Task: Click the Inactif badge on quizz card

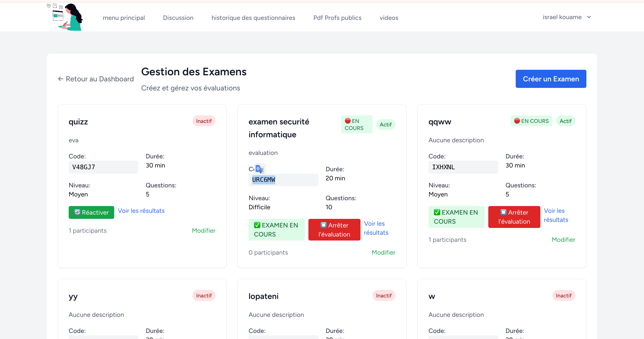Action: tap(204, 121)
